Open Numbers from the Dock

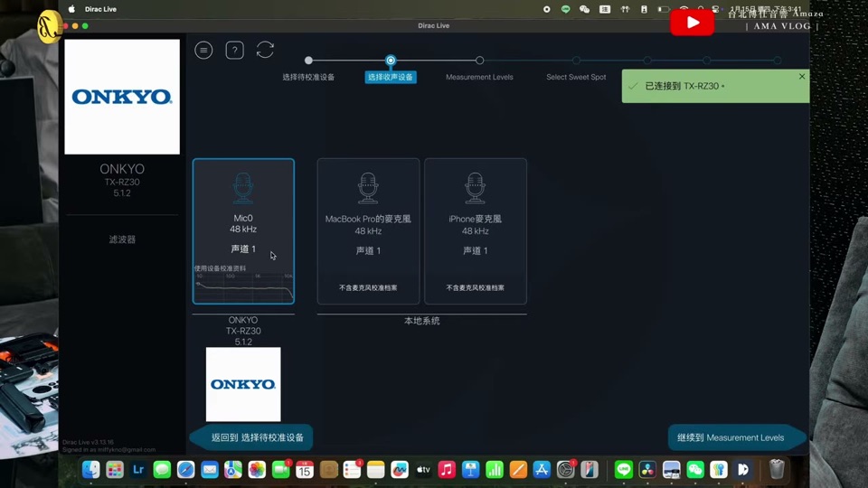tap(495, 470)
